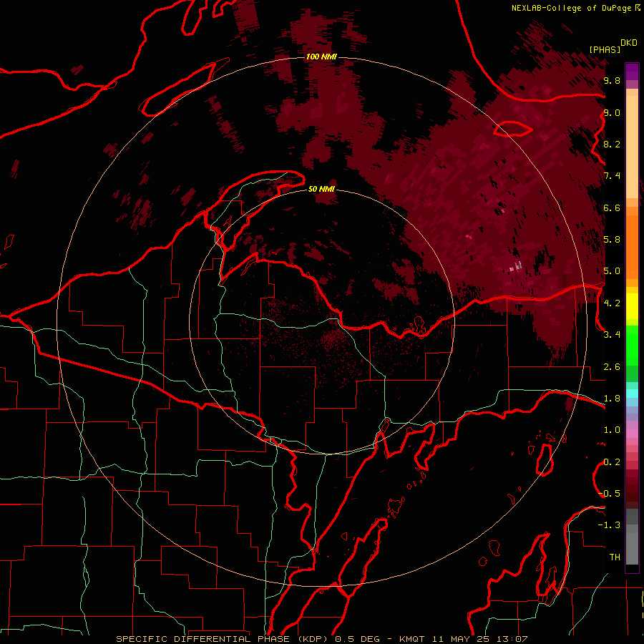644x644 pixels.
Task: Click the purple top segment of the color bar
Action: pyautogui.click(x=632, y=72)
